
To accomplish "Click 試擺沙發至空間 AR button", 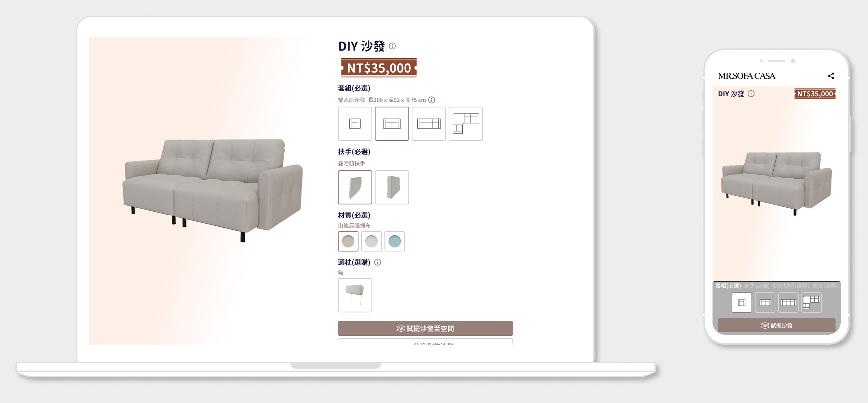I will (x=425, y=328).
